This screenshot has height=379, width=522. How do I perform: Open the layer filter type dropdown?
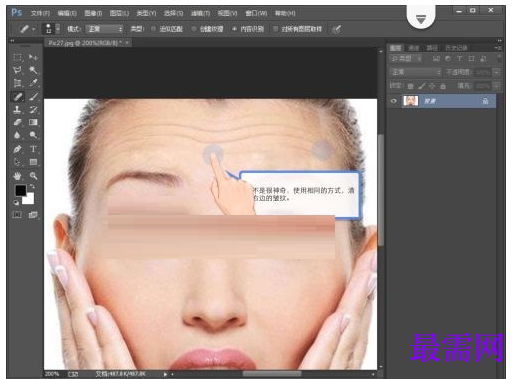(406, 59)
